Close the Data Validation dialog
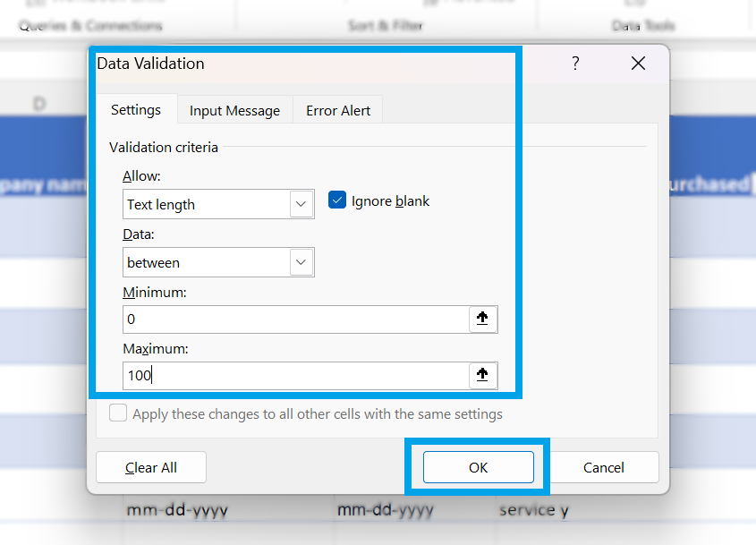Screen dimensions: 756x545 tap(638, 64)
